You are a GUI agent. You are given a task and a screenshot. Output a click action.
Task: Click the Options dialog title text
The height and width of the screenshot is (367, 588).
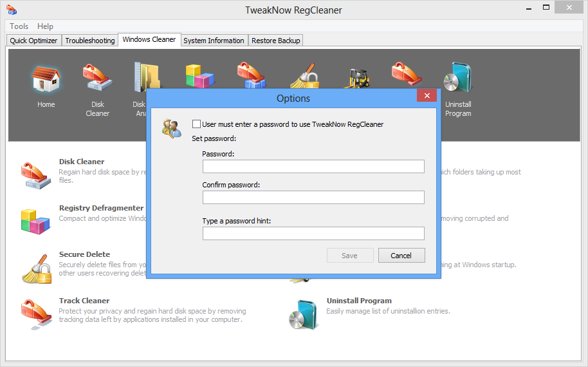tap(293, 99)
